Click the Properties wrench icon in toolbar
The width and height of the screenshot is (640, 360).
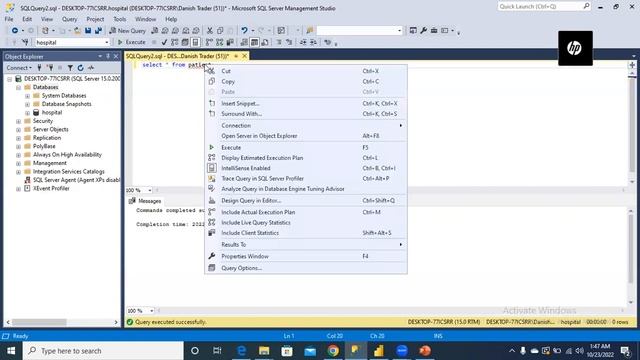(x=423, y=31)
